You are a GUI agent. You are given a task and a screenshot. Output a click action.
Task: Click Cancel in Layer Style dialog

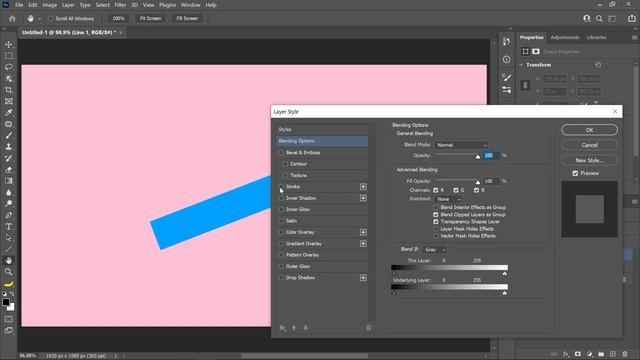[589, 145]
